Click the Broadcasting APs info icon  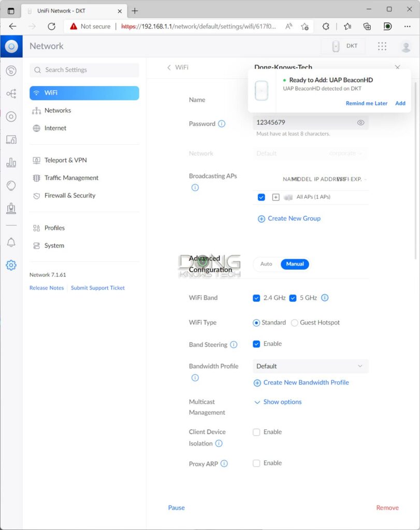click(195, 187)
